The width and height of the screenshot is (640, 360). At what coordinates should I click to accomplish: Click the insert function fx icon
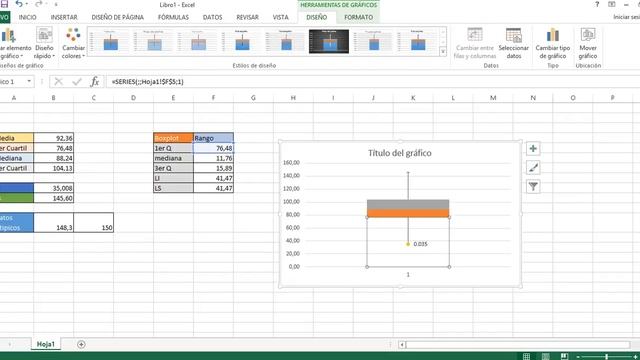tap(95, 82)
